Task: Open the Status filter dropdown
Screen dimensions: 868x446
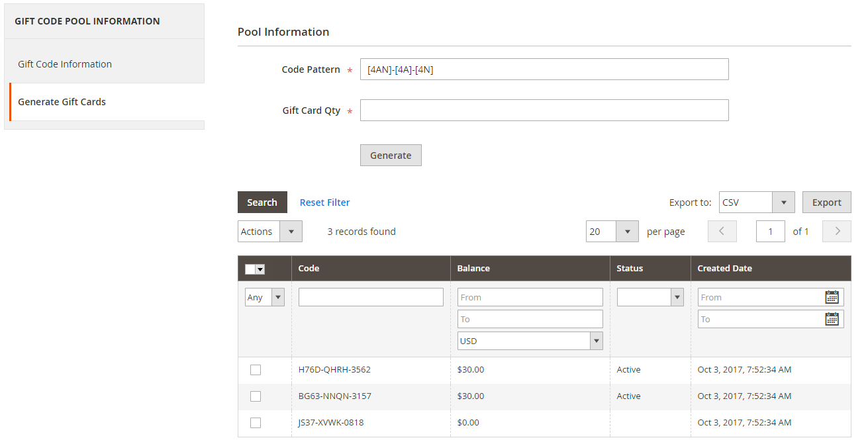Action: [x=650, y=298]
